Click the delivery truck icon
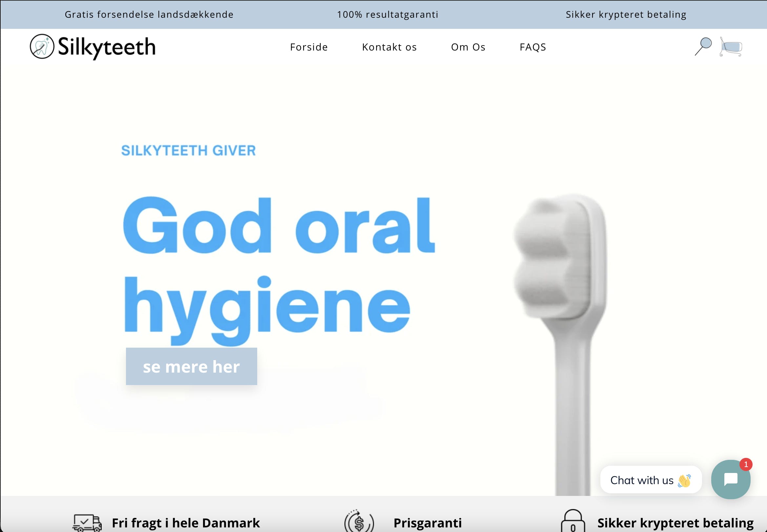 [87, 522]
